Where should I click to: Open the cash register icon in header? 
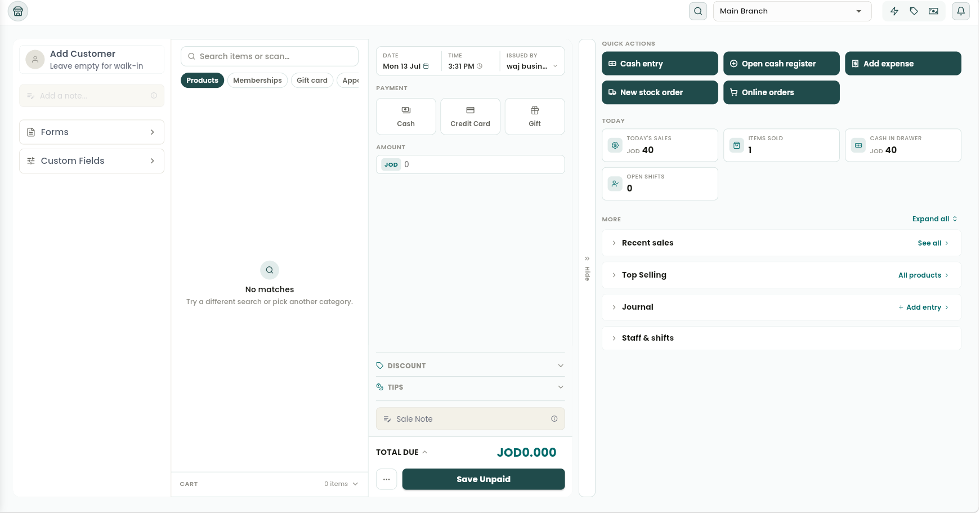tap(933, 11)
